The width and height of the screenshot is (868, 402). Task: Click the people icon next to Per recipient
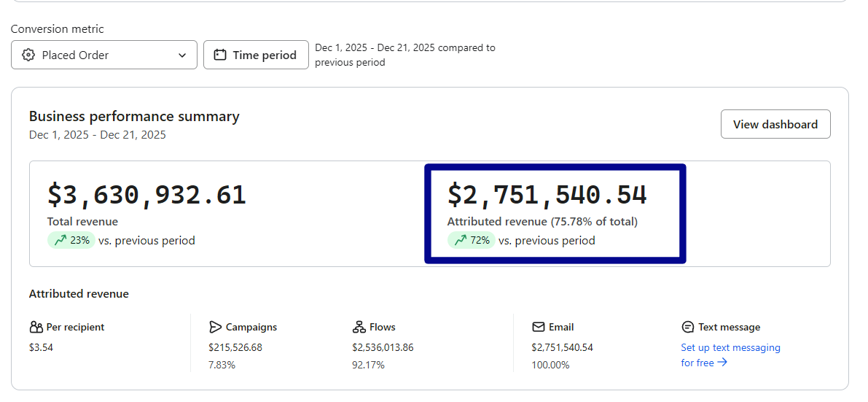coord(36,328)
